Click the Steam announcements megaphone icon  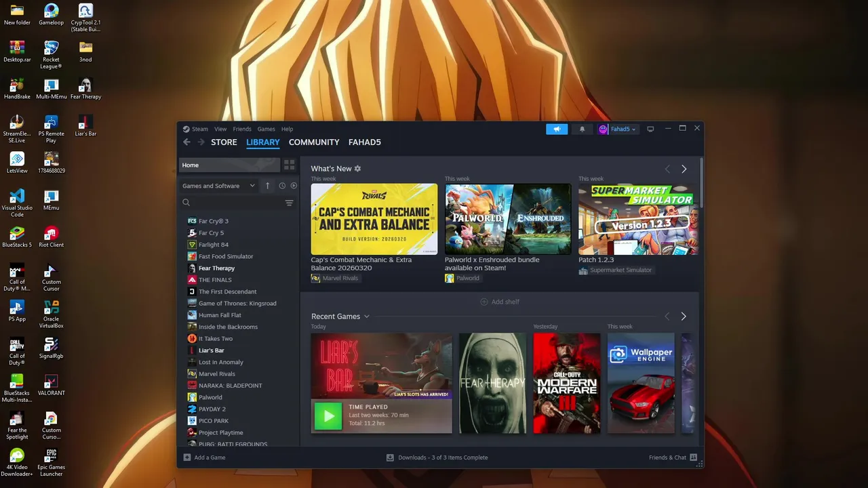coord(557,129)
